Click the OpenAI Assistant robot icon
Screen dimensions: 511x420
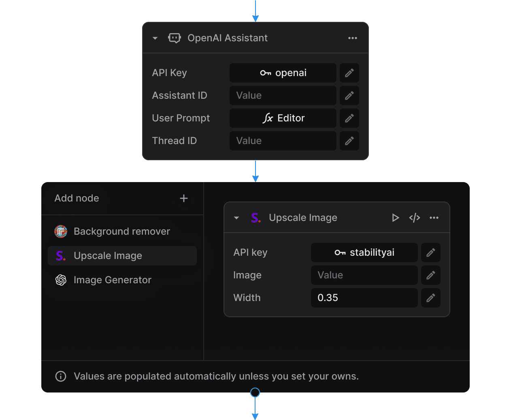point(175,38)
